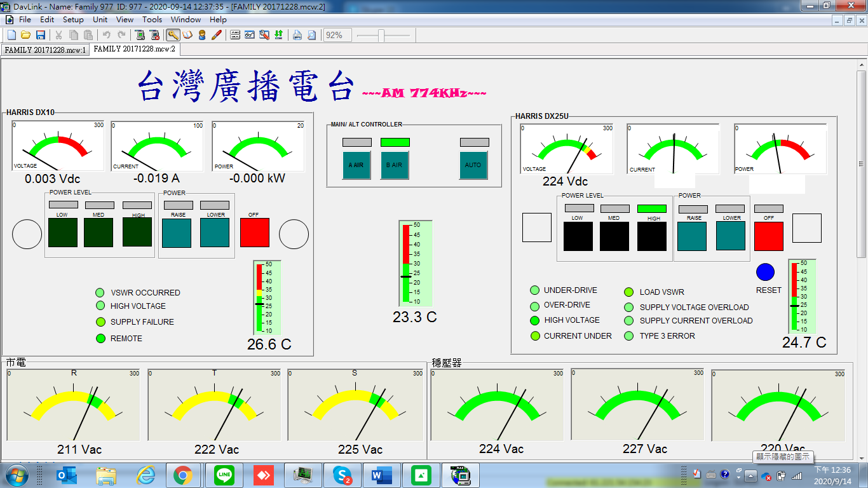Image resolution: width=868 pixels, height=488 pixels.
Task: Click the blue RESET button
Action: point(766,272)
